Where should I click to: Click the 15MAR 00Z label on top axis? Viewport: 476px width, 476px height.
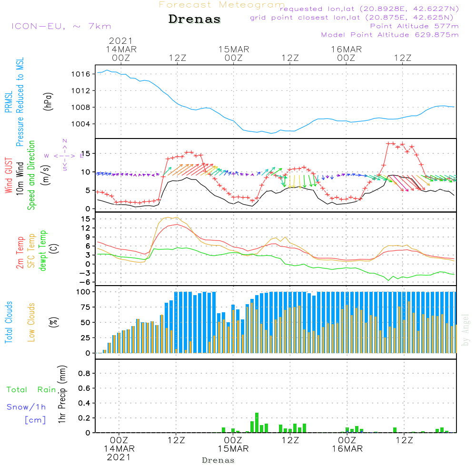click(234, 53)
